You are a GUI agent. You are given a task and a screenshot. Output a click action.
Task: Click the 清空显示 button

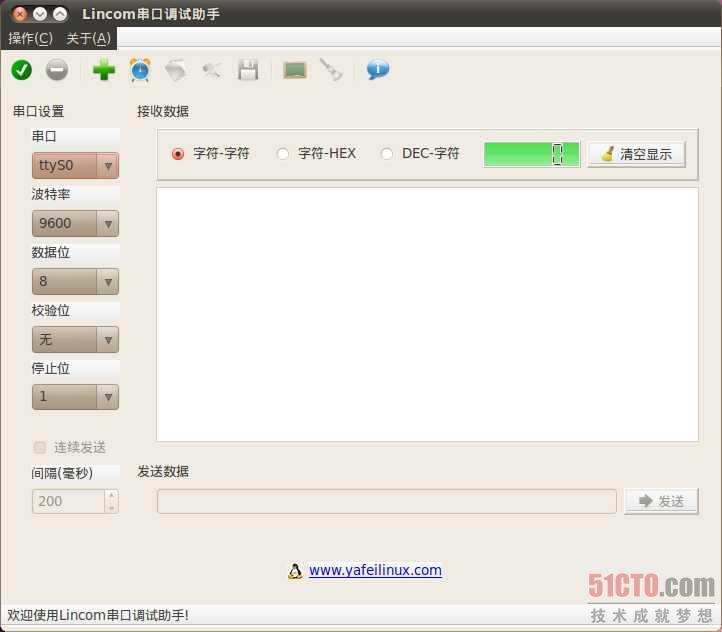pyautogui.click(x=636, y=154)
